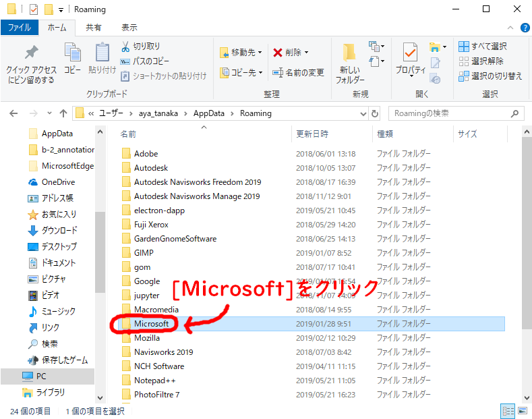This screenshot has height=419, width=532.
Task: Sort by 名前 (Name) column header
Action: pos(128,134)
